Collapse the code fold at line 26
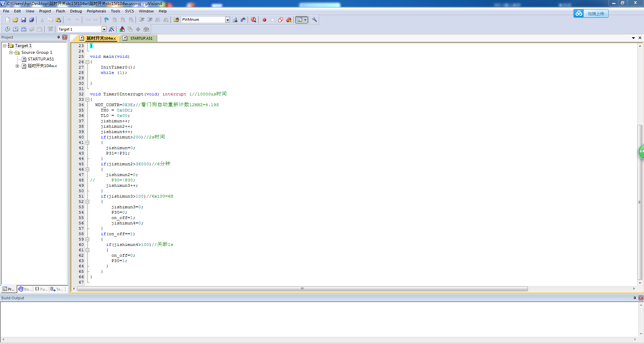The image size is (644, 344). point(88,62)
